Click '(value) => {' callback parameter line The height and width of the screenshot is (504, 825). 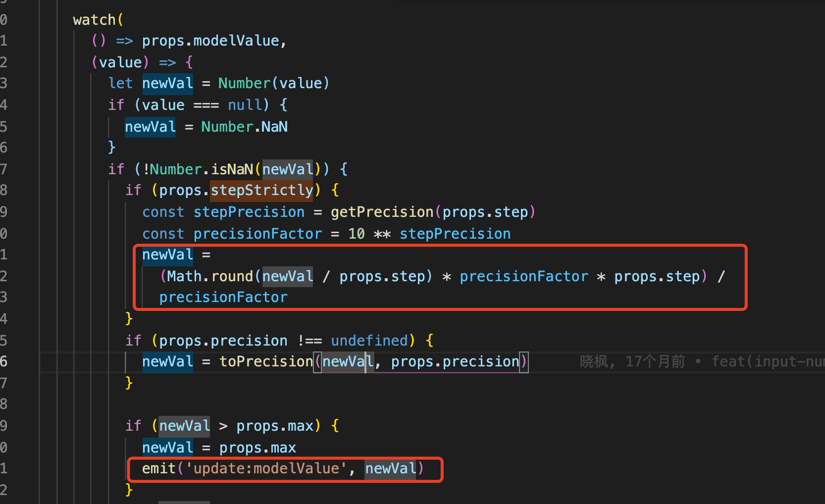click(x=142, y=62)
